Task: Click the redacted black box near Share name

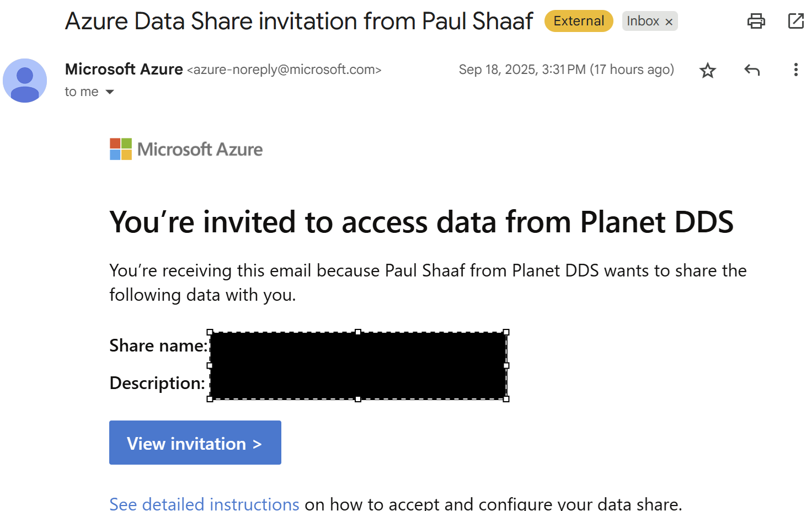Action: pos(358,365)
